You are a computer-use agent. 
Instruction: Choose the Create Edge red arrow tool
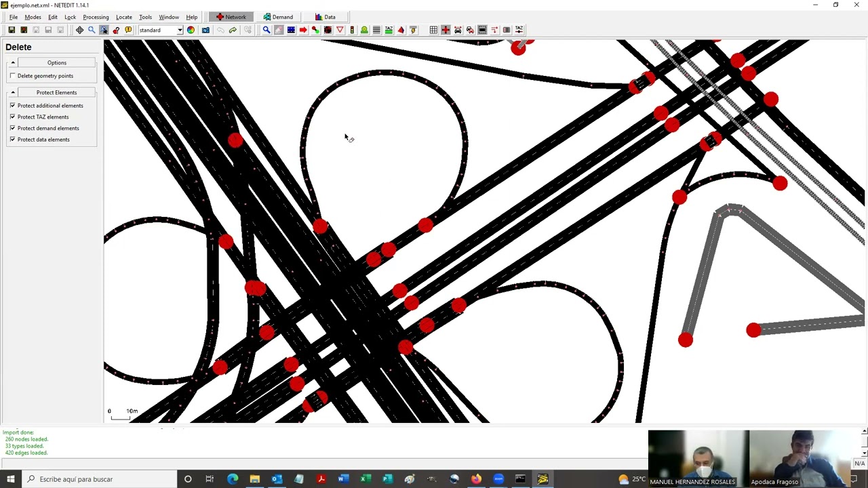coord(303,30)
